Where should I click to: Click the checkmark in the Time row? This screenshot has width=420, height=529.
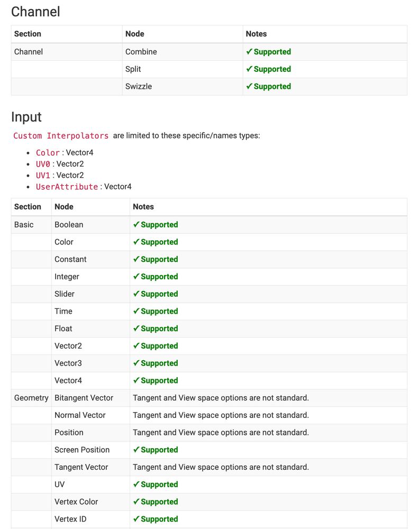coord(136,311)
